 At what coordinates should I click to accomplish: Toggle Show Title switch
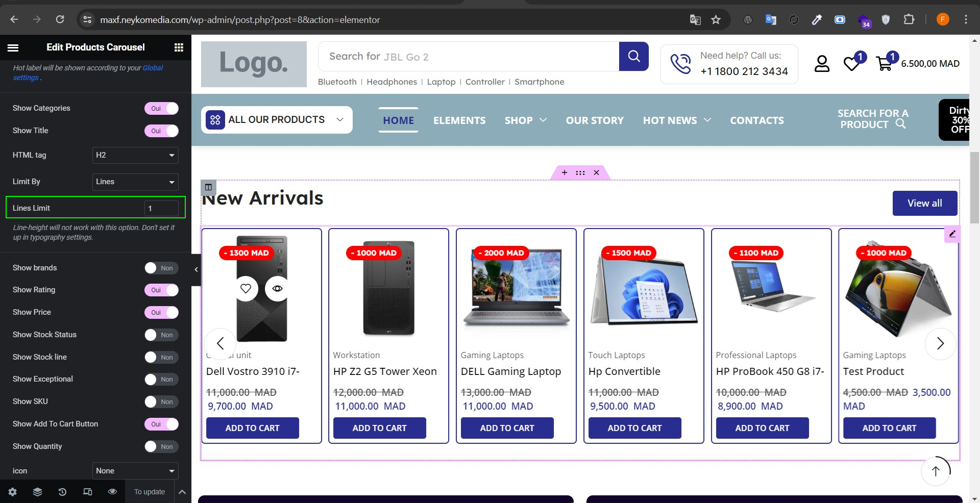161,131
